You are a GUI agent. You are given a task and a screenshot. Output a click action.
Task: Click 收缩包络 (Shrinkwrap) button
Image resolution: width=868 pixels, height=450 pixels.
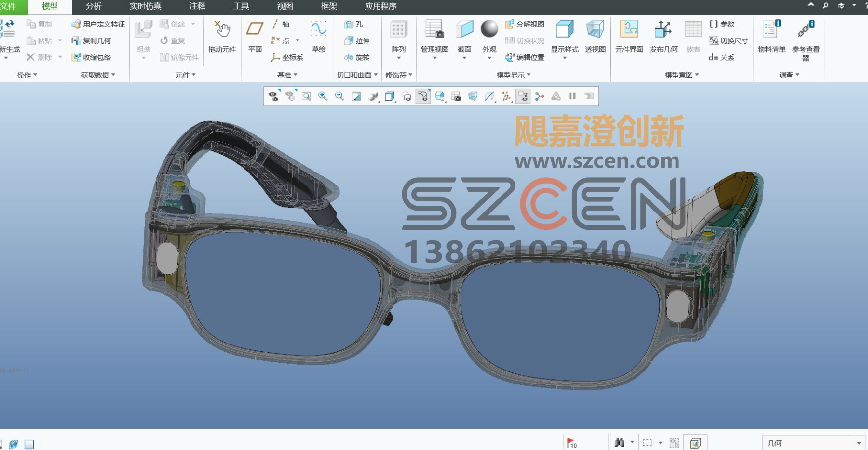(91, 57)
